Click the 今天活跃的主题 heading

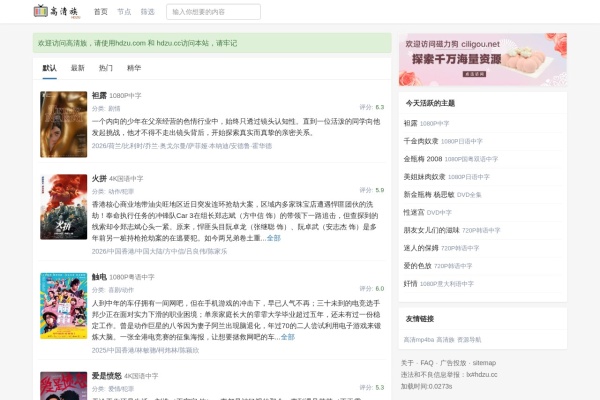coord(430,103)
